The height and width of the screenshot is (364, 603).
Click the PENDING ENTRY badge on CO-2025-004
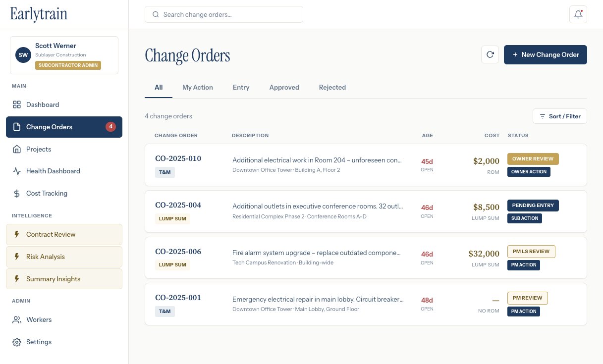pos(533,205)
